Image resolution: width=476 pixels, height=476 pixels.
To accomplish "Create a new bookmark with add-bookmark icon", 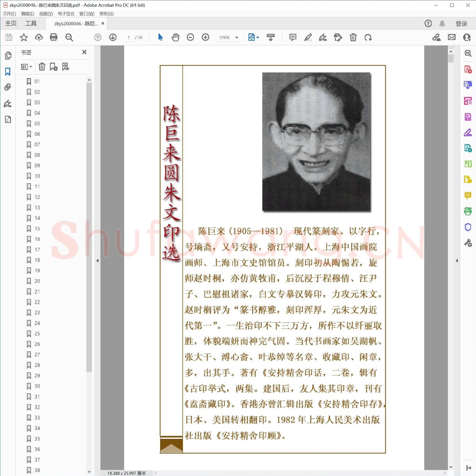I will point(54,67).
